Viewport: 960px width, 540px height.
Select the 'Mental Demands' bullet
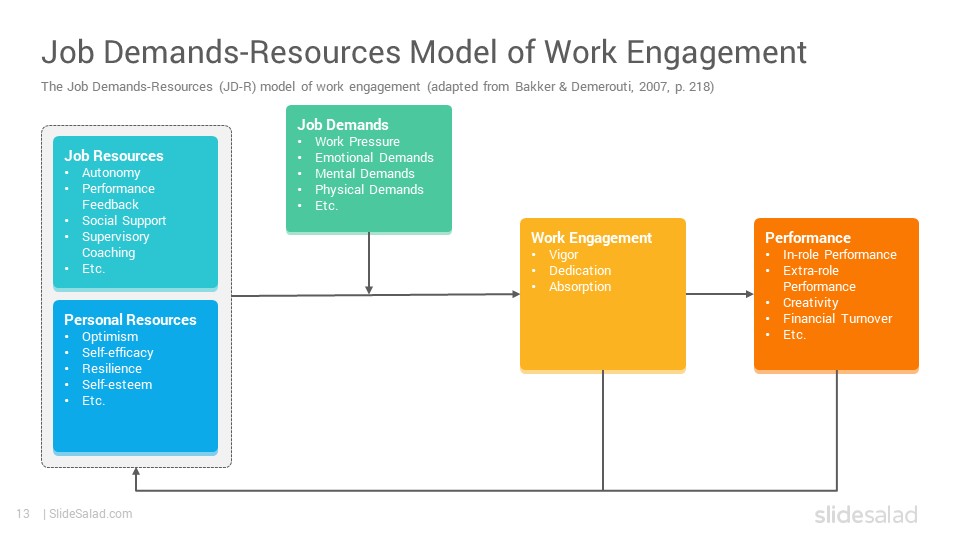365,173
